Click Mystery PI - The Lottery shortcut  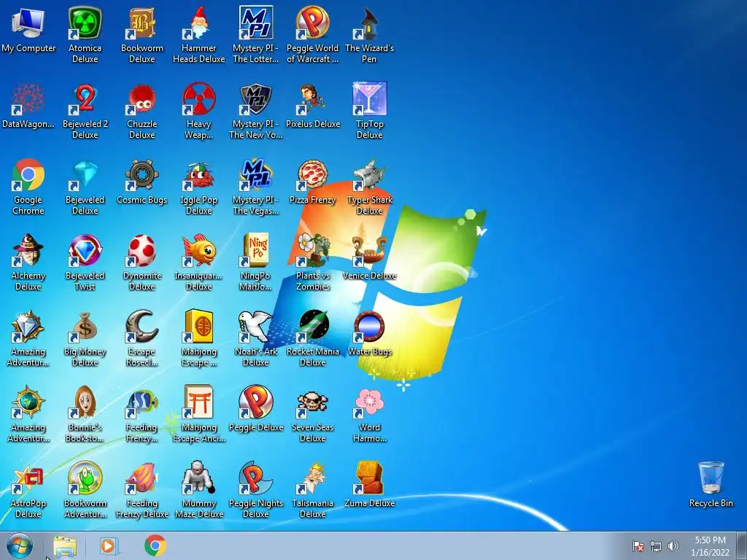pyautogui.click(x=256, y=23)
